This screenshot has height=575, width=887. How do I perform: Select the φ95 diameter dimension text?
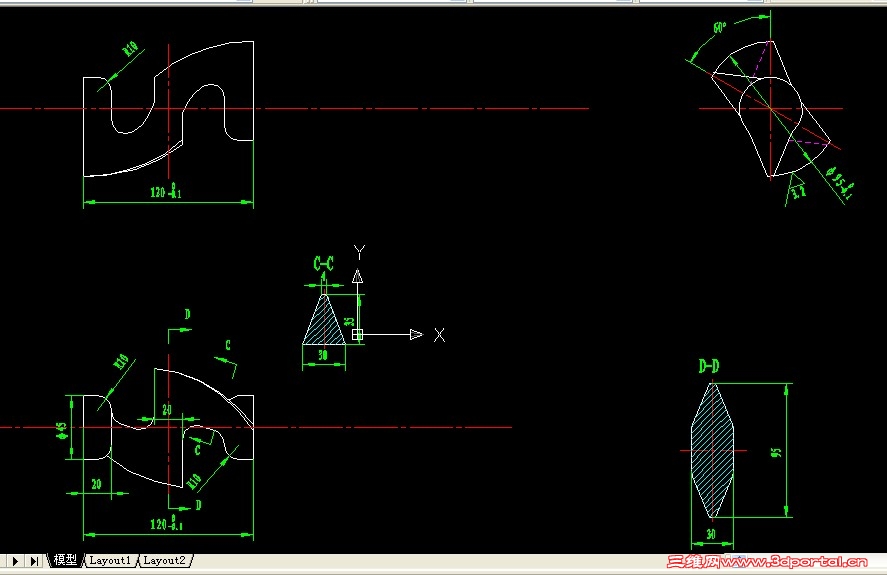click(839, 181)
